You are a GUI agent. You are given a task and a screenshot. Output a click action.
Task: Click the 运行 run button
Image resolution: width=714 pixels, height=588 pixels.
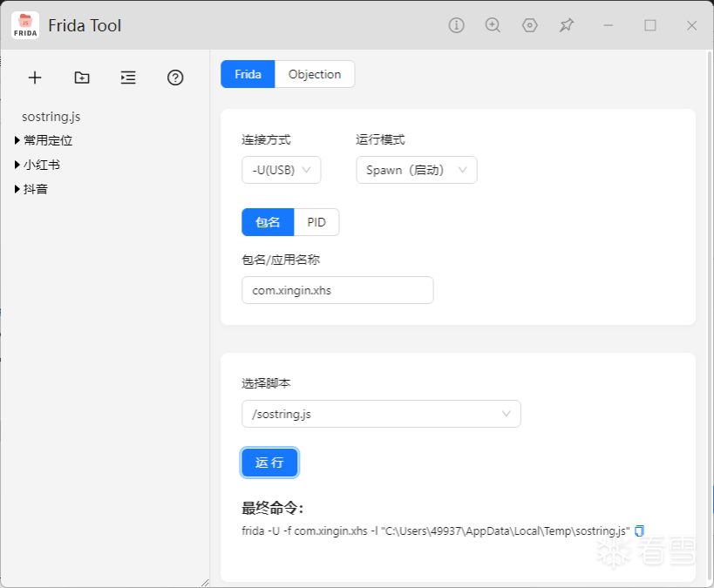coord(269,463)
